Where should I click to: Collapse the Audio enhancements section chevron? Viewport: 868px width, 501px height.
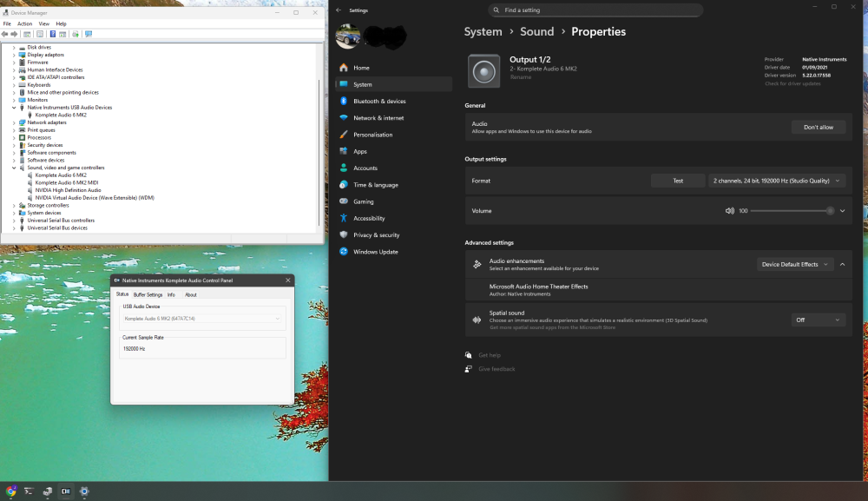click(x=843, y=265)
